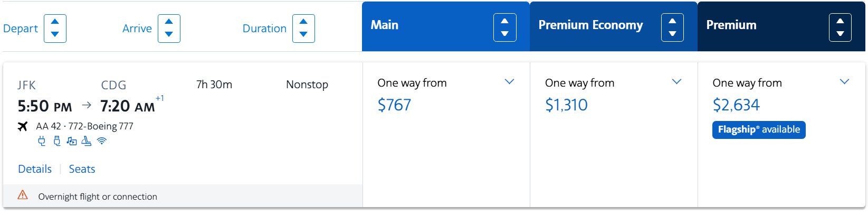868x215 pixels.
Task: Click the overnight flight warning triangle icon
Action: click(x=23, y=195)
